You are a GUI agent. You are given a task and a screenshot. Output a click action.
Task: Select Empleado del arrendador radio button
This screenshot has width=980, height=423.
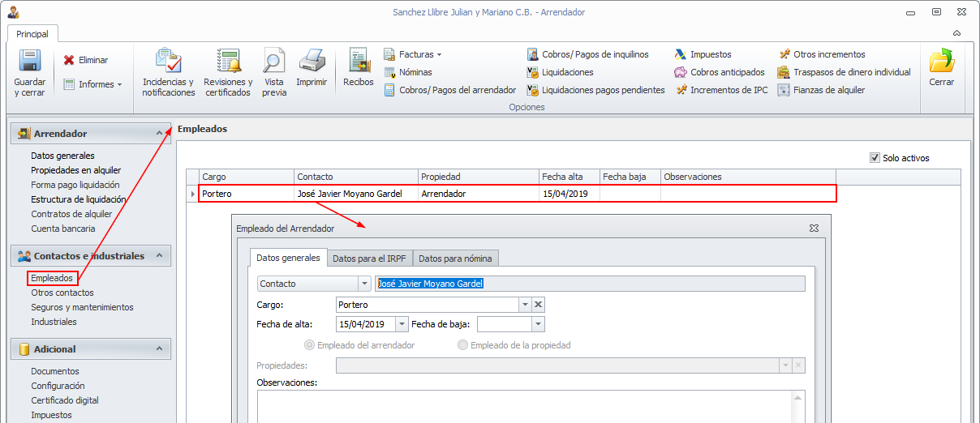tap(309, 345)
